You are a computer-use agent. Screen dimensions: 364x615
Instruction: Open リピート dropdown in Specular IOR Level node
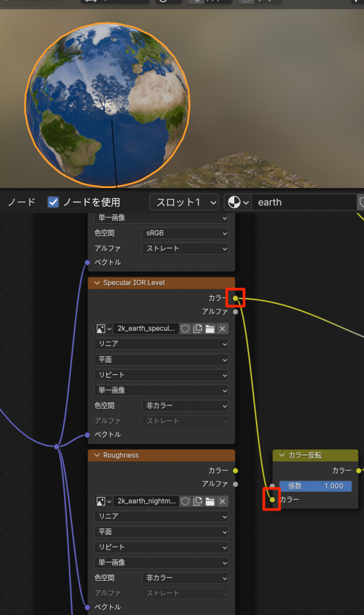pyautogui.click(x=161, y=375)
